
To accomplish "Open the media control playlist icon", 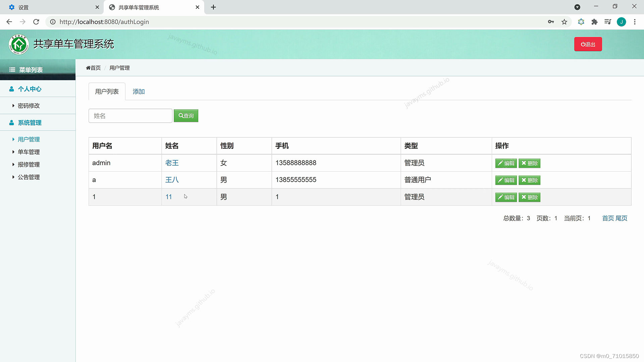I will (607, 22).
